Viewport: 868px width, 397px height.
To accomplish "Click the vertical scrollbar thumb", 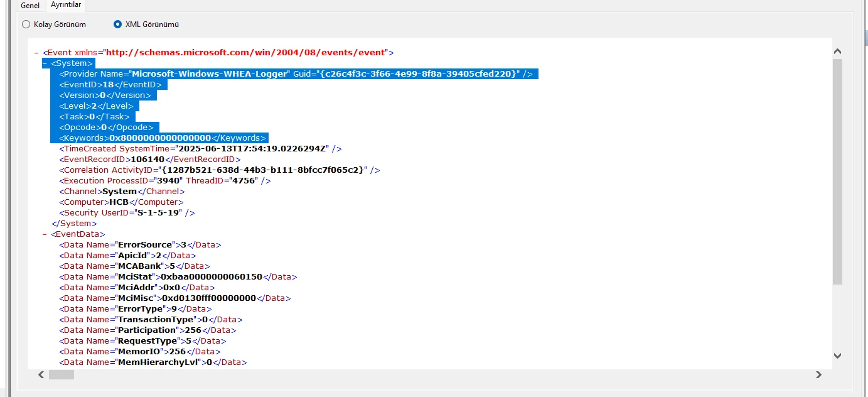I will pos(837,170).
